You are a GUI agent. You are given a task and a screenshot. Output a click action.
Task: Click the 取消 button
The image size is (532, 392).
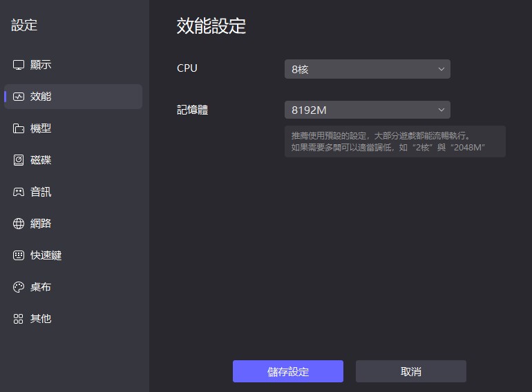tap(410, 371)
